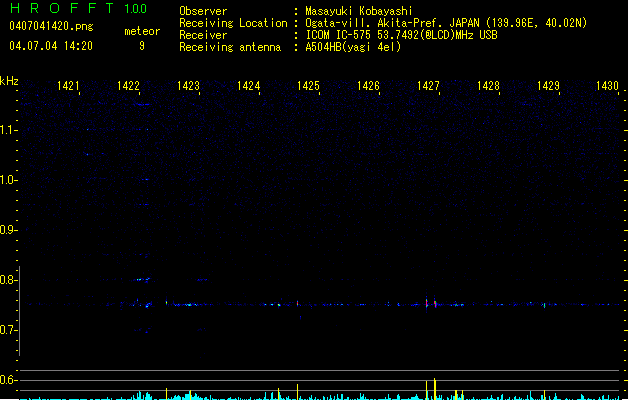The image size is (629, 400).
Task: Click the 1424 time axis marker
Action: pos(248,86)
